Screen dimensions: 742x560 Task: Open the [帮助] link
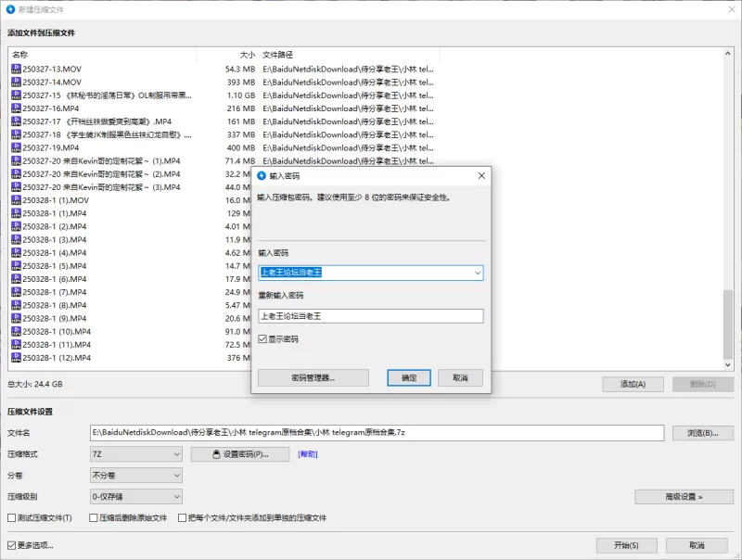pos(308,454)
